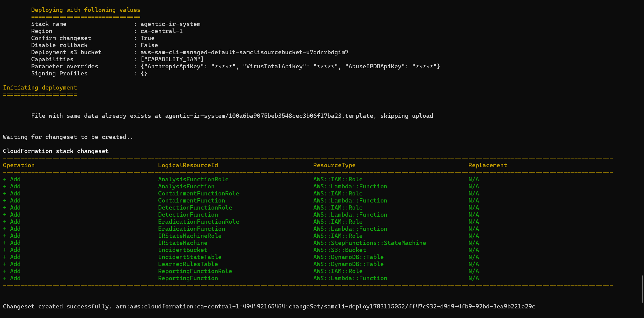The image size is (644, 318).
Task: Select the template file path agentic-ir-system/100a6ba...template
Action: tap(269, 116)
